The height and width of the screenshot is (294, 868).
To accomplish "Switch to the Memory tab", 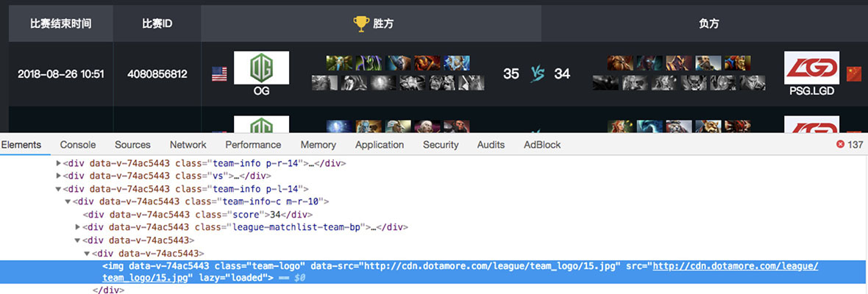I will coord(319,145).
